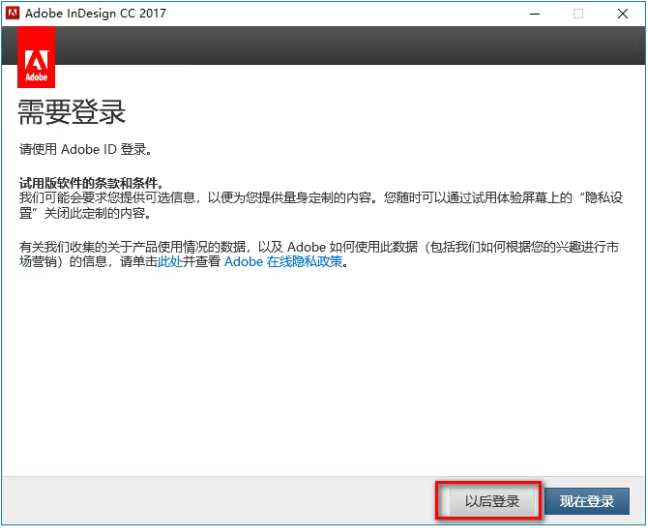The width and height of the screenshot is (648, 528).
Task: Click the 请使用 Adobe ID 登录 text line
Action: pos(85,150)
